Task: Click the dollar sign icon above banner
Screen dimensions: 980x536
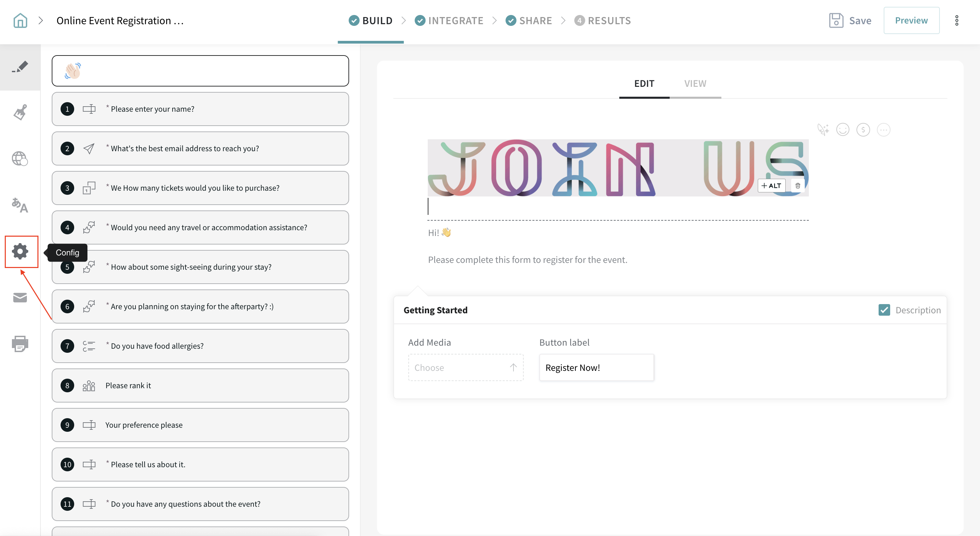Action: tap(863, 130)
